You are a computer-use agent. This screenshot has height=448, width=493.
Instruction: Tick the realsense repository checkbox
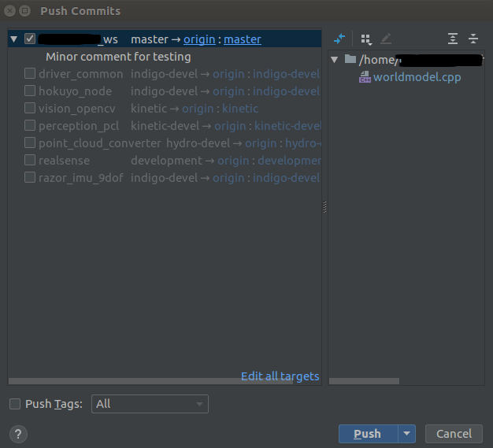coord(30,161)
